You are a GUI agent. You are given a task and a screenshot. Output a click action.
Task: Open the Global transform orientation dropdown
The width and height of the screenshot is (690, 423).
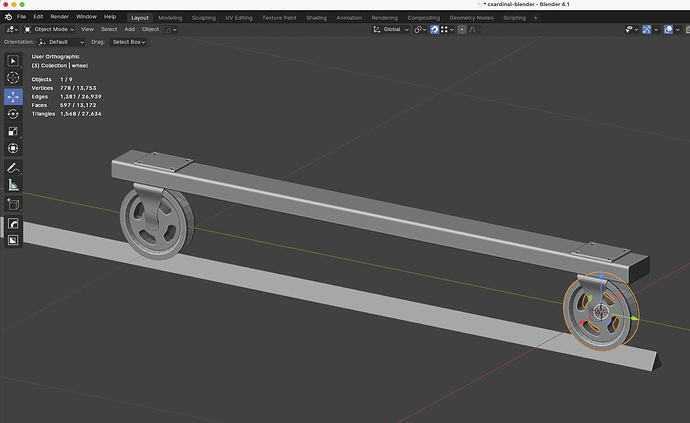(391, 29)
